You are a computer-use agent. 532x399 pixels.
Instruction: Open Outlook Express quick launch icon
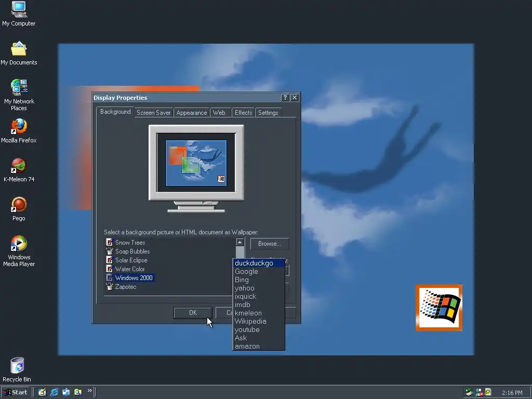pos(66,392)
